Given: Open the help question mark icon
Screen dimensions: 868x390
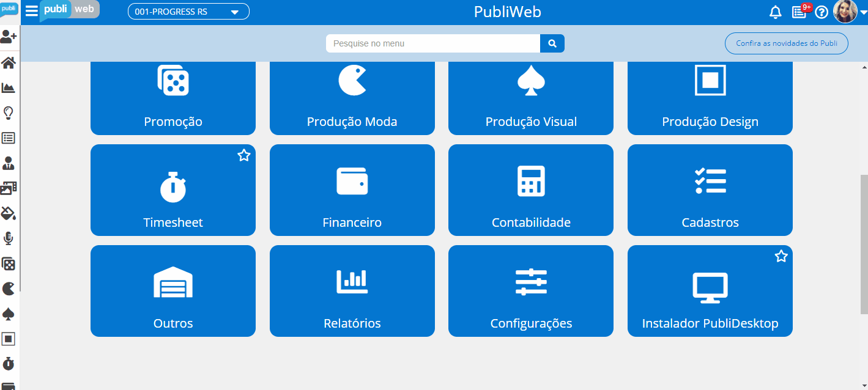Looking at the screenshot, I should pyautogui.click(x=822, y=12).
